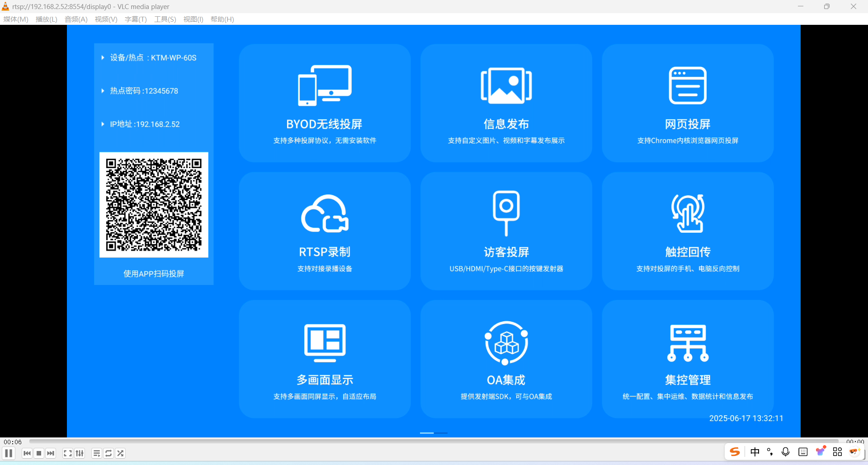868x465 pixels.
Task: Open the 字幕(T) menu
Action: (136, 19)
